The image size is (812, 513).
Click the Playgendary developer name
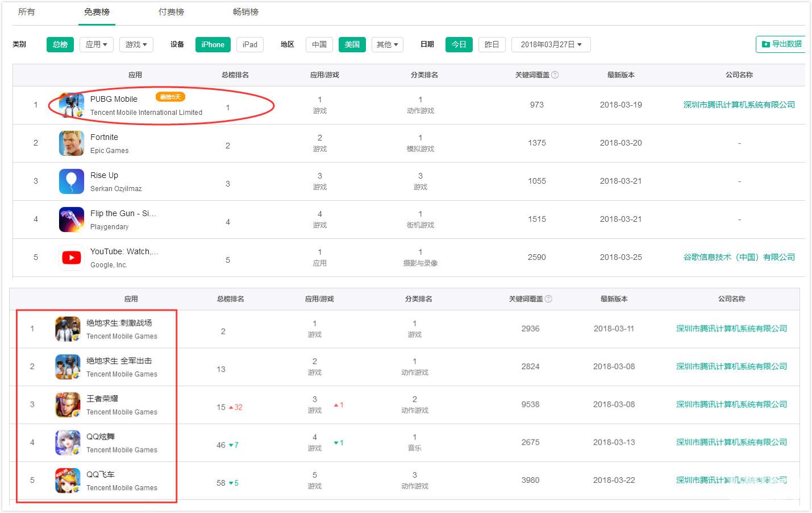pyautogui.click(x=110, y=227)
